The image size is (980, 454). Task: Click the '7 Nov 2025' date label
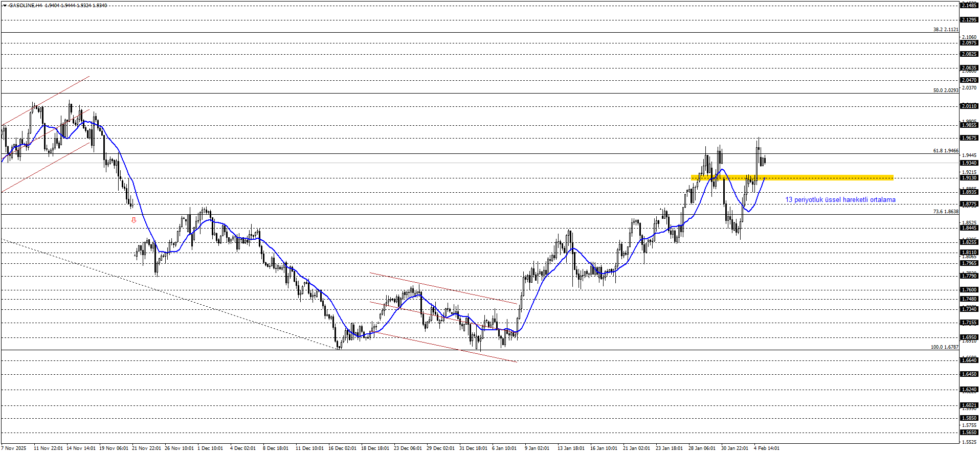pyautogui.click(x=14, y=448)
